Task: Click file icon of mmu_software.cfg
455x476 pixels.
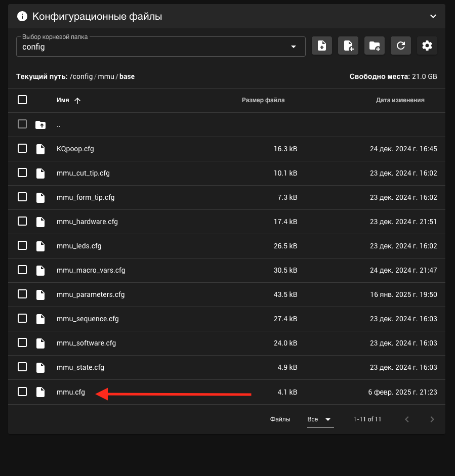Action: point(40,343)
